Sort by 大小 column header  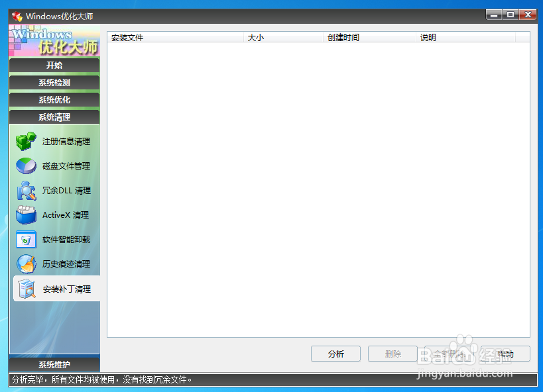click(284, 37)
